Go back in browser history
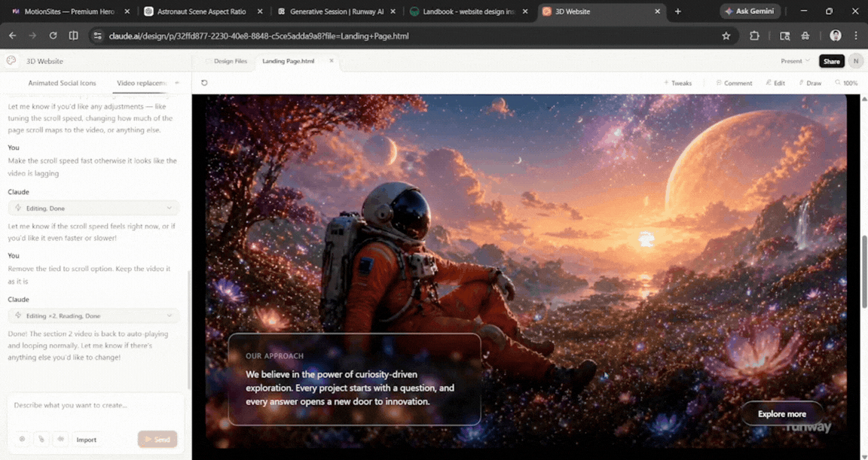Viewport: 868px width, 460px height. tap(12, 36)
